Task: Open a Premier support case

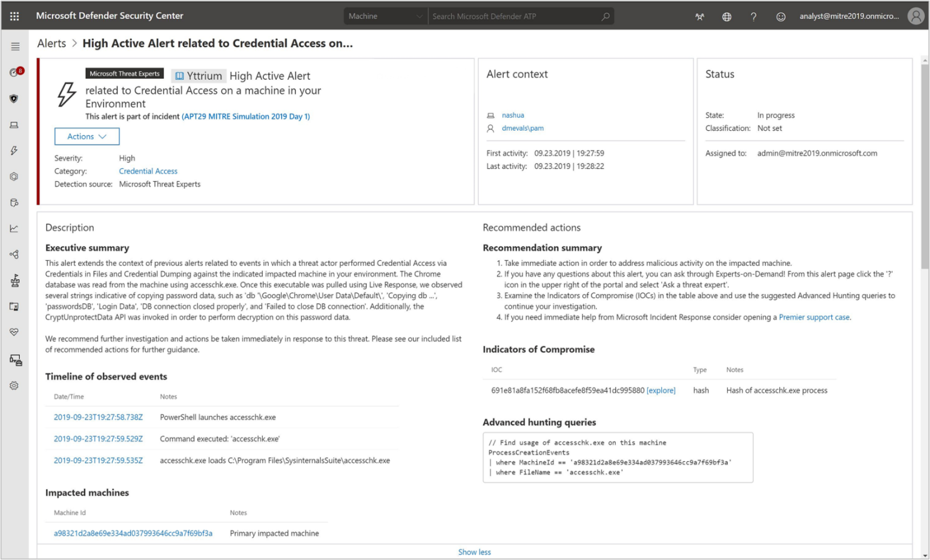Action: pos(813,317)
